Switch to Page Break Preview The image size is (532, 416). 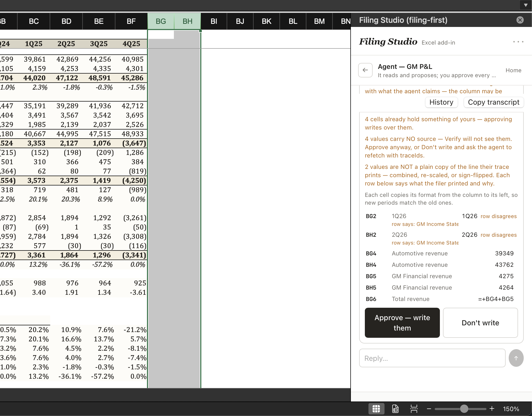coord(414,409)
